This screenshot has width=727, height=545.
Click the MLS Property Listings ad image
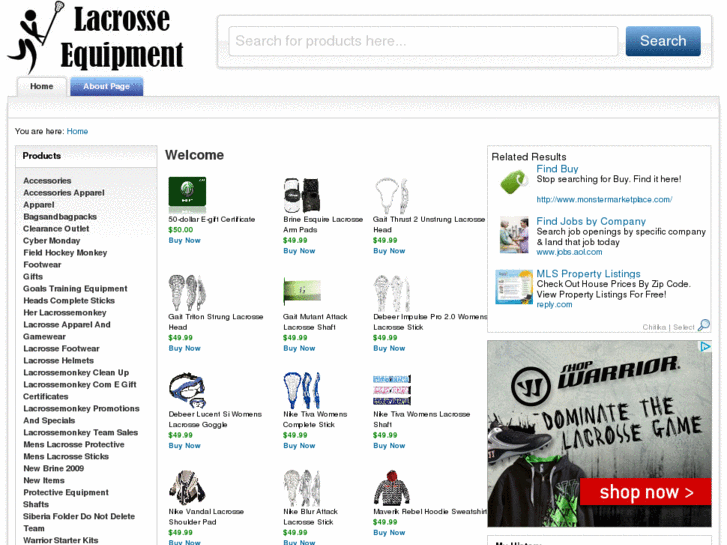pos(514,287)
